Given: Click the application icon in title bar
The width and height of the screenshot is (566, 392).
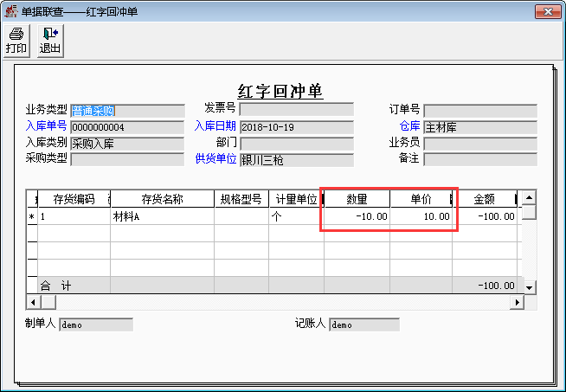Looking at the screenshot, I should tap(11, 11).
